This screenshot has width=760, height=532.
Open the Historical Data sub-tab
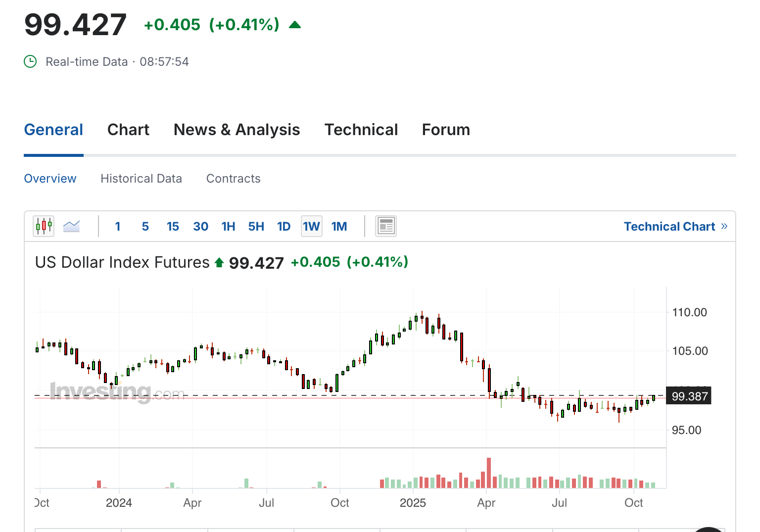[x=141, y=179]
